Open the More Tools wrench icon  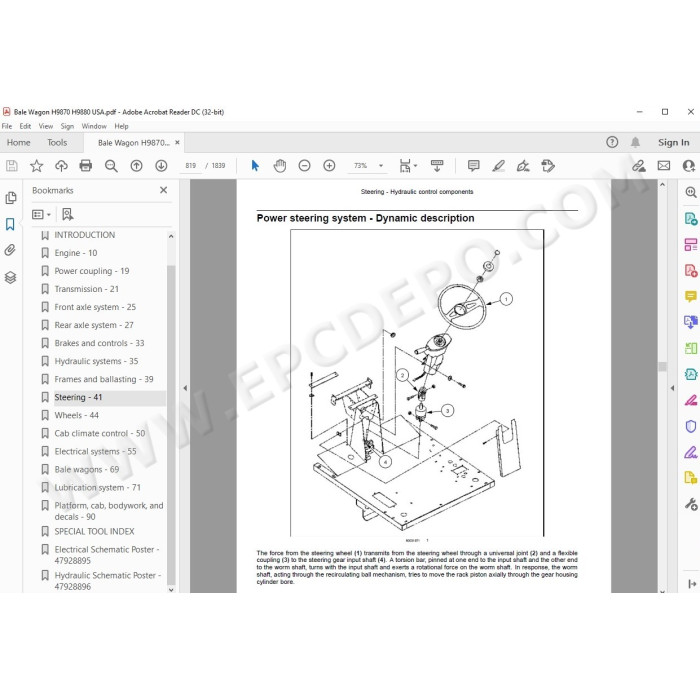click(x=691, y=504)
